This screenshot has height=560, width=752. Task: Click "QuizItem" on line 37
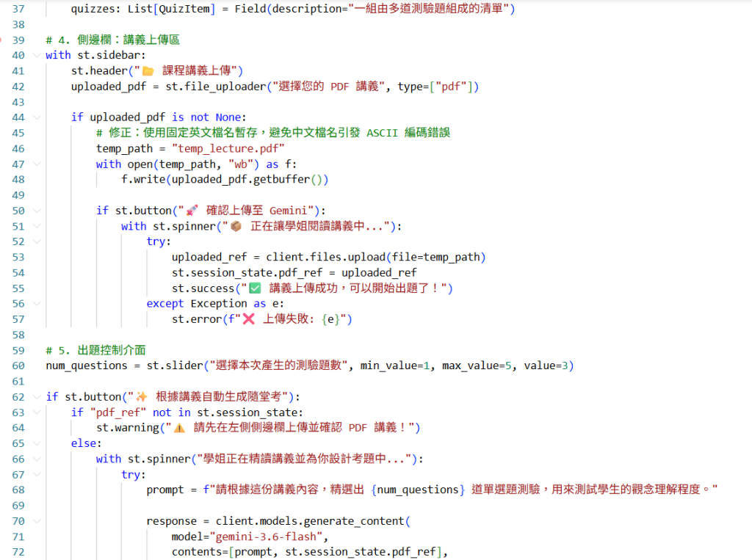(184, 9)
